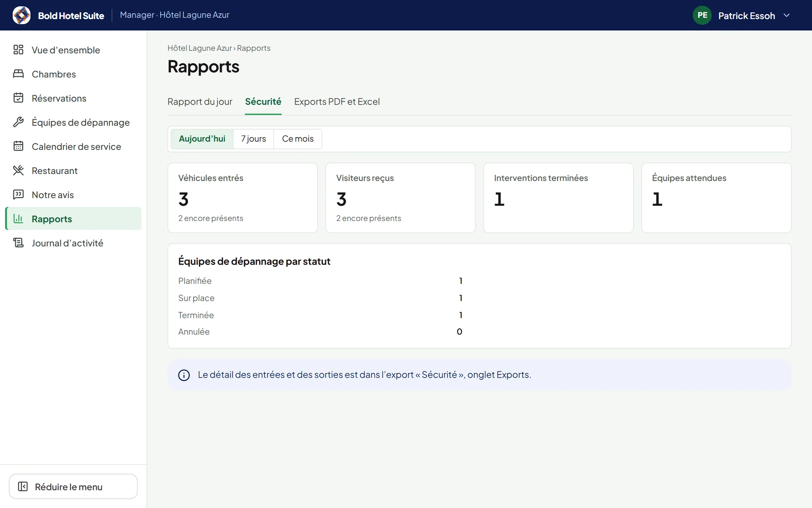Click the Hôtel Lagune Azur breadcrumb link

[x=200, y=48]
